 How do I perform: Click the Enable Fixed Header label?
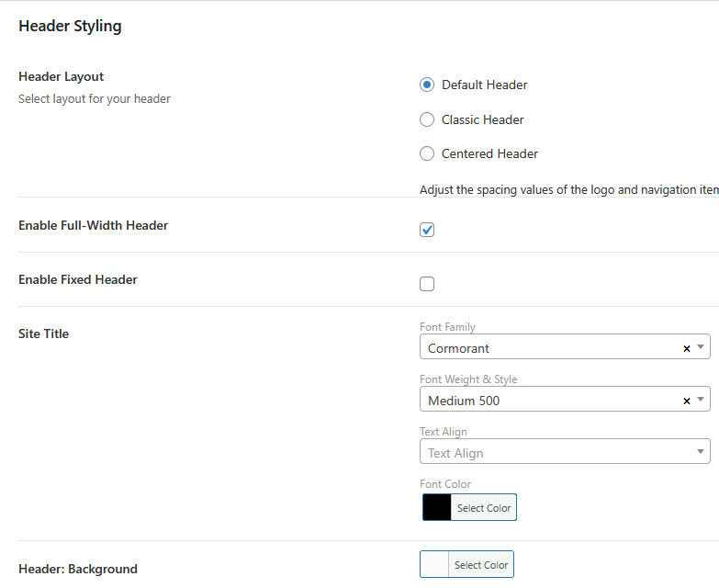(x=78, y=279)
